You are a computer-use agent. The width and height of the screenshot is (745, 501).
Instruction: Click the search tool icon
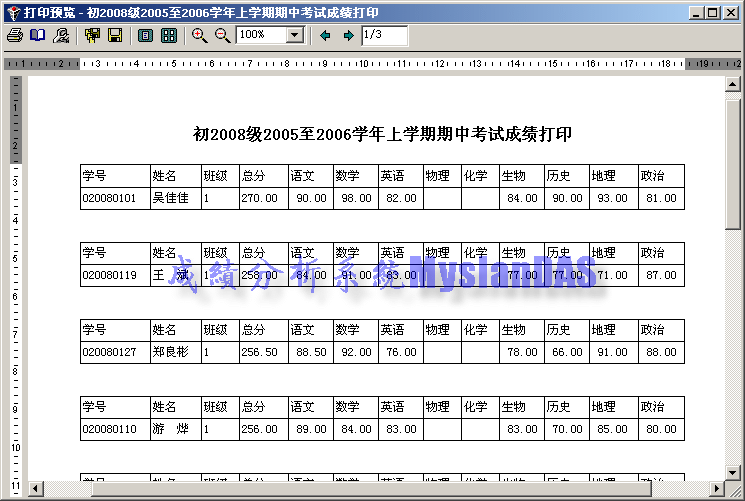[61, 35]
